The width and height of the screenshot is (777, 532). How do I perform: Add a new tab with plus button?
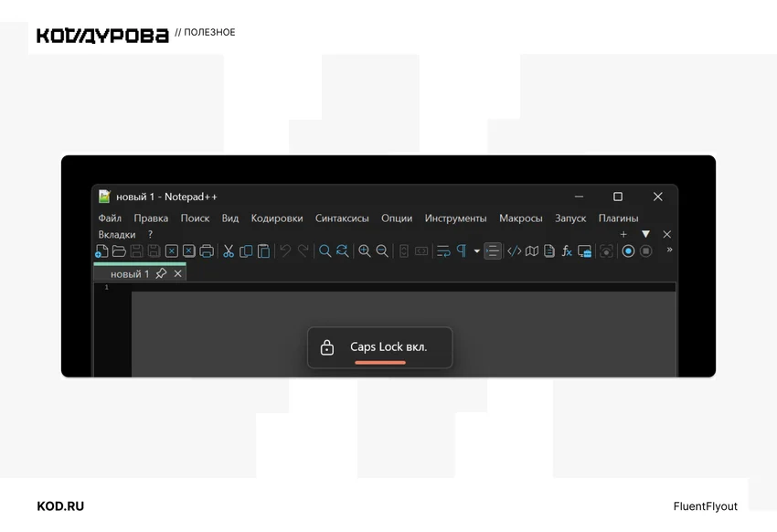623,234
